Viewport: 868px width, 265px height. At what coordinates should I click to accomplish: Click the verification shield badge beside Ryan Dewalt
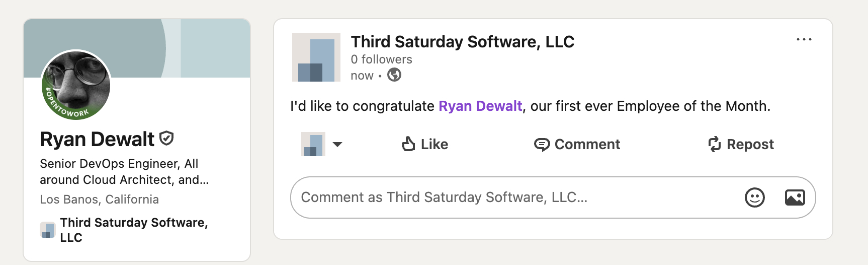pyautogui.click(x=166, y=138)
